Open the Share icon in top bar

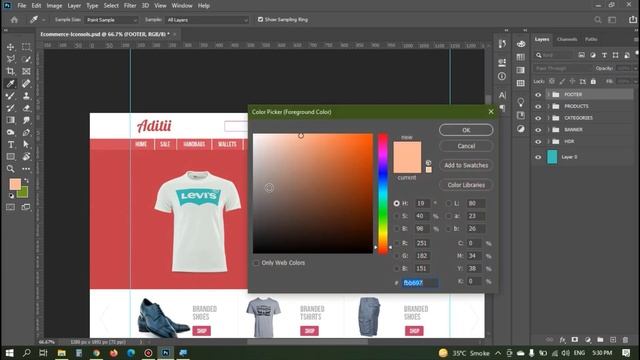pos(632,20)
